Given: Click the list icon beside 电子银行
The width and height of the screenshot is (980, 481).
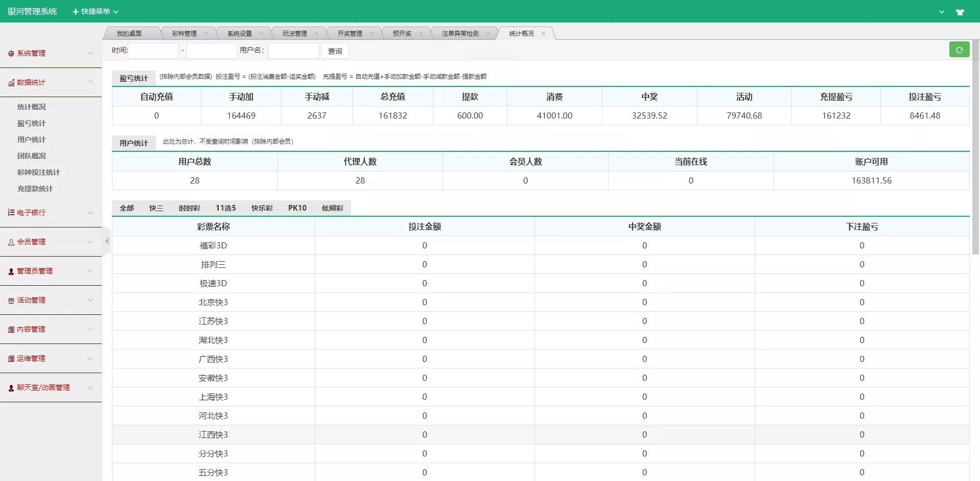Looking at the screenshot, I should click(x=10, y=213).
